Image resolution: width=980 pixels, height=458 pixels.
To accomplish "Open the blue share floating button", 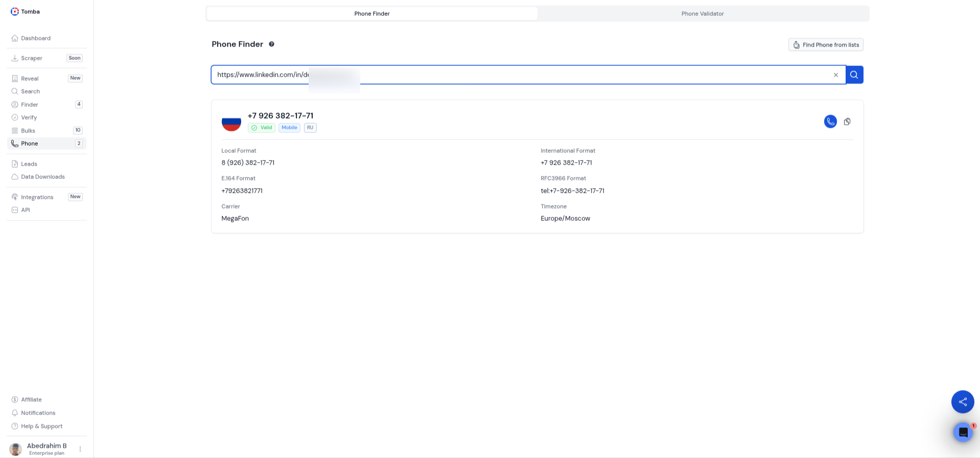I will (x=962, y=402).
